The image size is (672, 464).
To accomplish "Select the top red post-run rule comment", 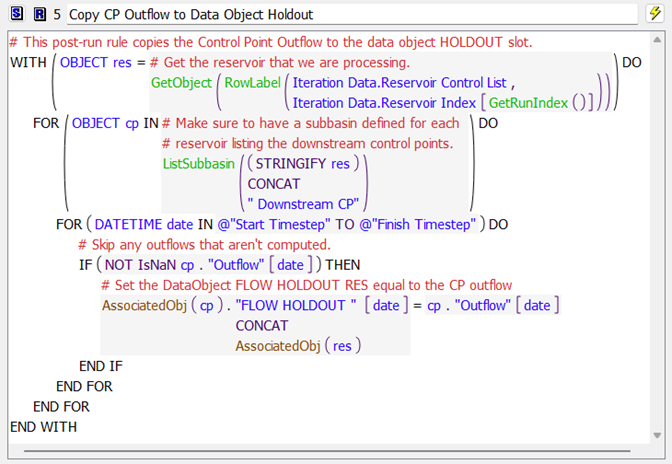I will click(x=270, y=43).
